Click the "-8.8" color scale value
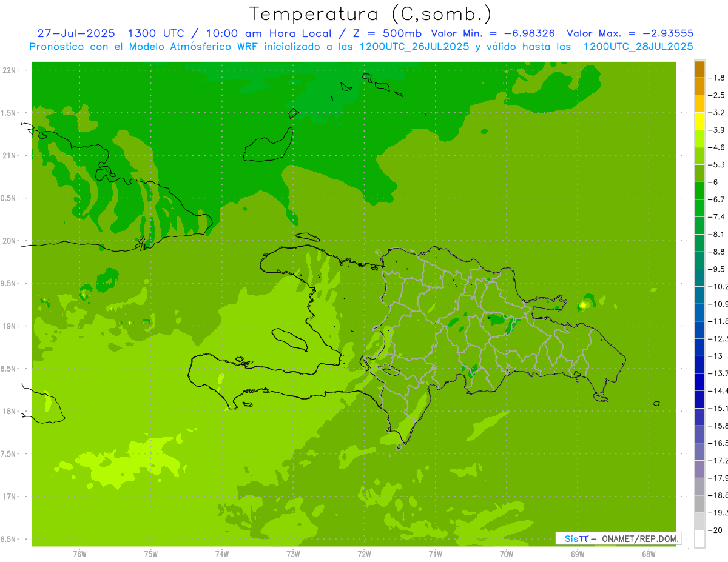The image size is (728, 562). [717, 252]
